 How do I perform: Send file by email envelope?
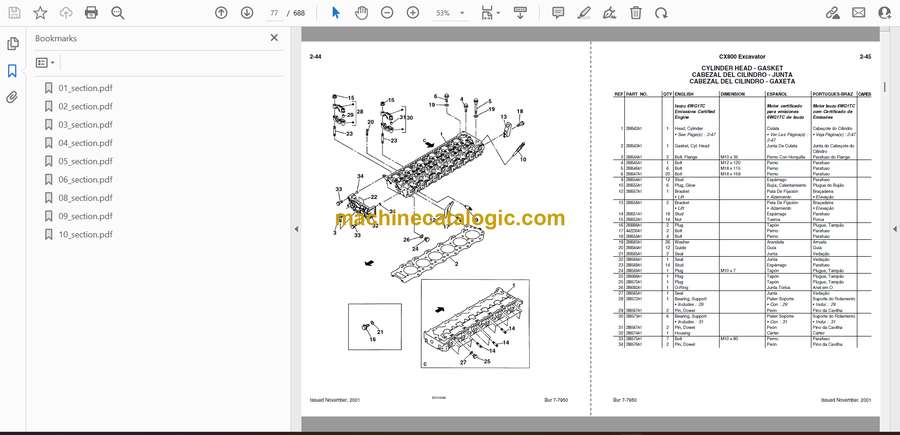tap(858, 13)
